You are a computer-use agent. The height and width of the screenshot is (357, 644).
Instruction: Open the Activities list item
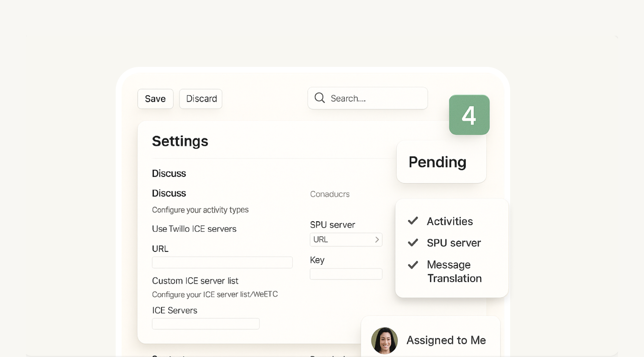pyautogui.click(x=450, y=221)
